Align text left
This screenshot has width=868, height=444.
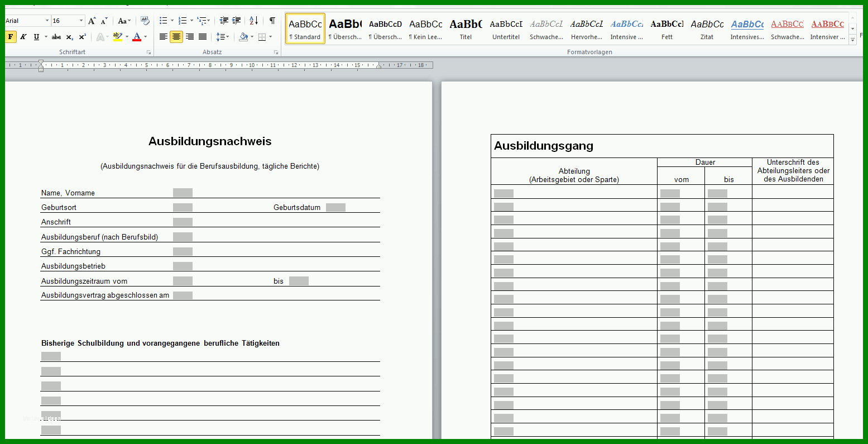(x=164, y=37)
